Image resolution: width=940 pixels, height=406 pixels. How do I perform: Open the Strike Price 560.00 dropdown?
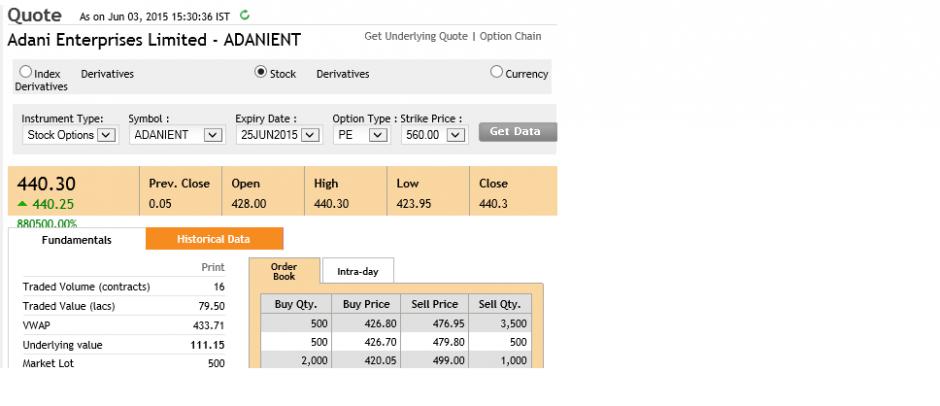click(433, 135)
